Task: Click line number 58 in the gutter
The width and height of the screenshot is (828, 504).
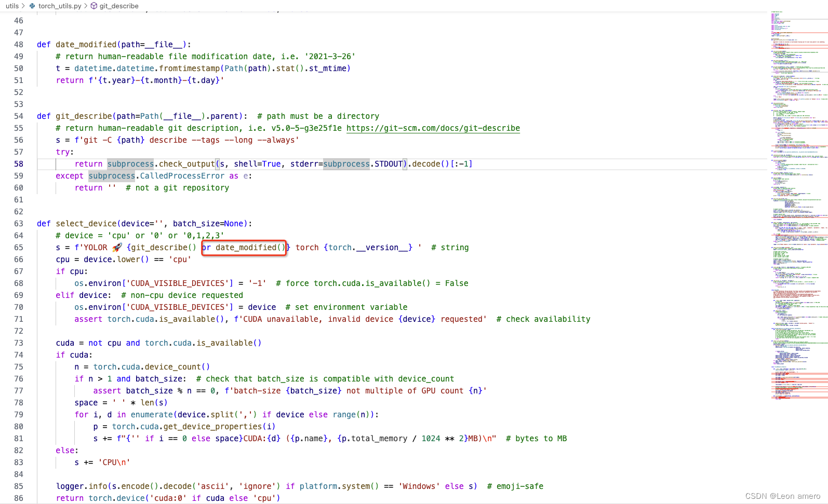Action: click(19, 164)
